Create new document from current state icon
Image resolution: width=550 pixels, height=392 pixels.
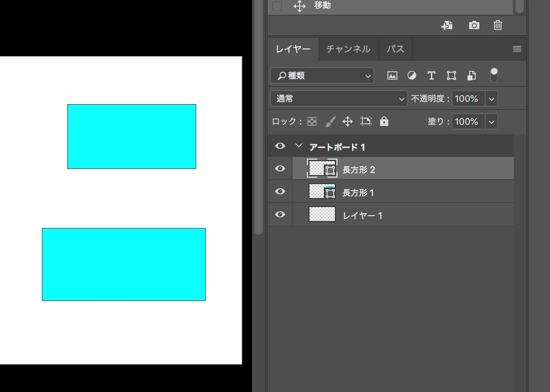coord(447,25)
